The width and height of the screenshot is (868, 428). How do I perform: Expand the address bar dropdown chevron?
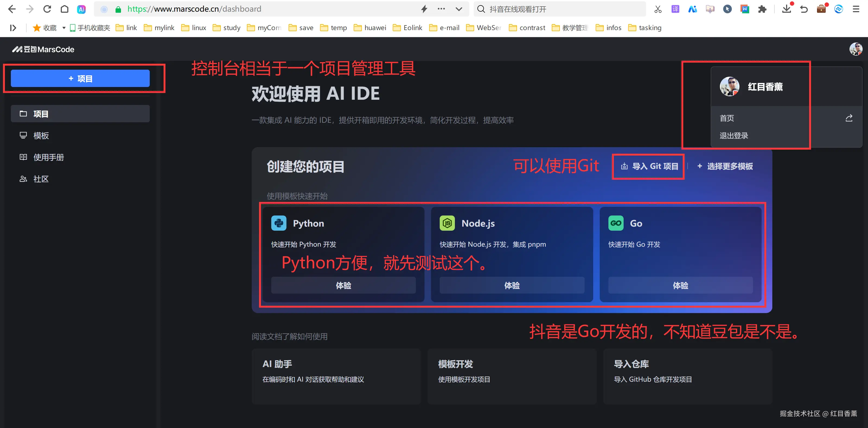pos(459,9)
